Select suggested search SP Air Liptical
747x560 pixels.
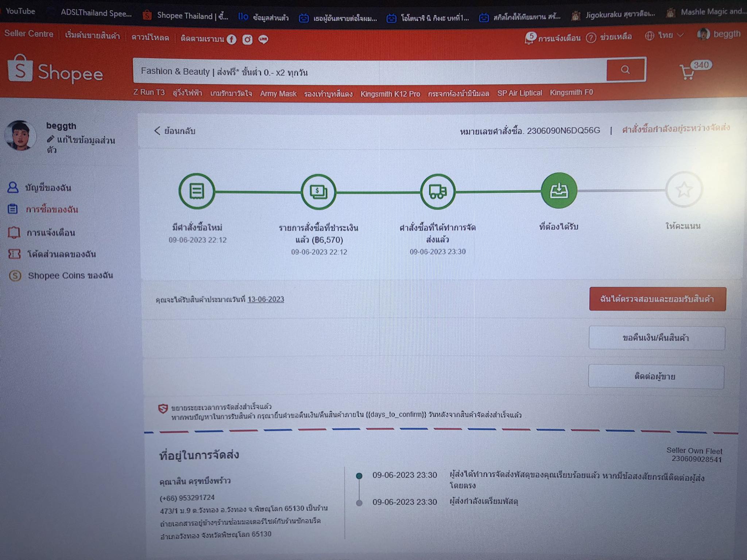(519, 93)
